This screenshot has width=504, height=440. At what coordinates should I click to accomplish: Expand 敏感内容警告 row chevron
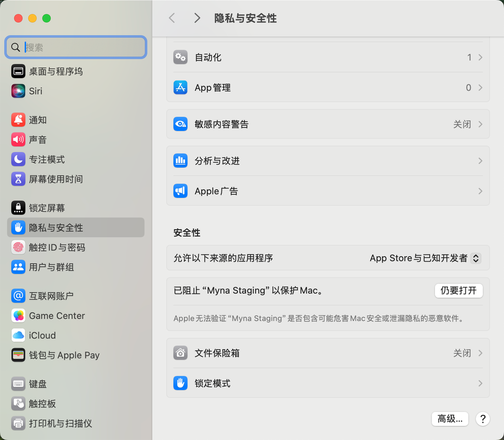pos(480,124)
